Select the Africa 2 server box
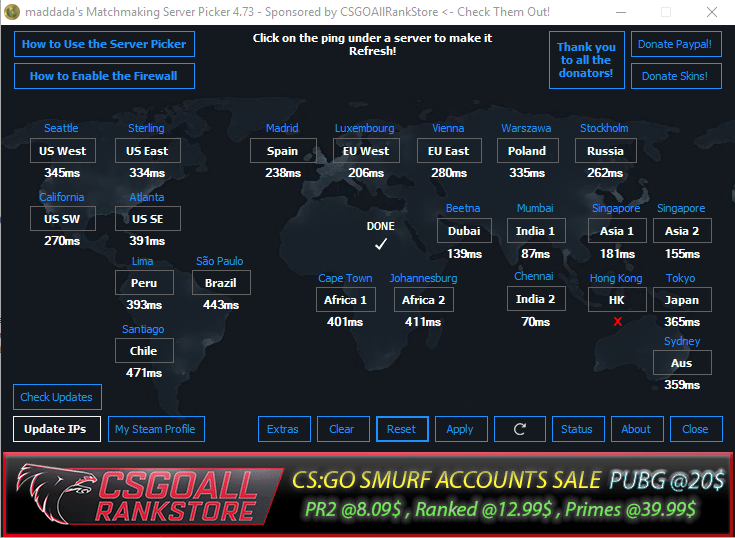The width and height of the screenshot is (735, 538). tap(424, 299)
